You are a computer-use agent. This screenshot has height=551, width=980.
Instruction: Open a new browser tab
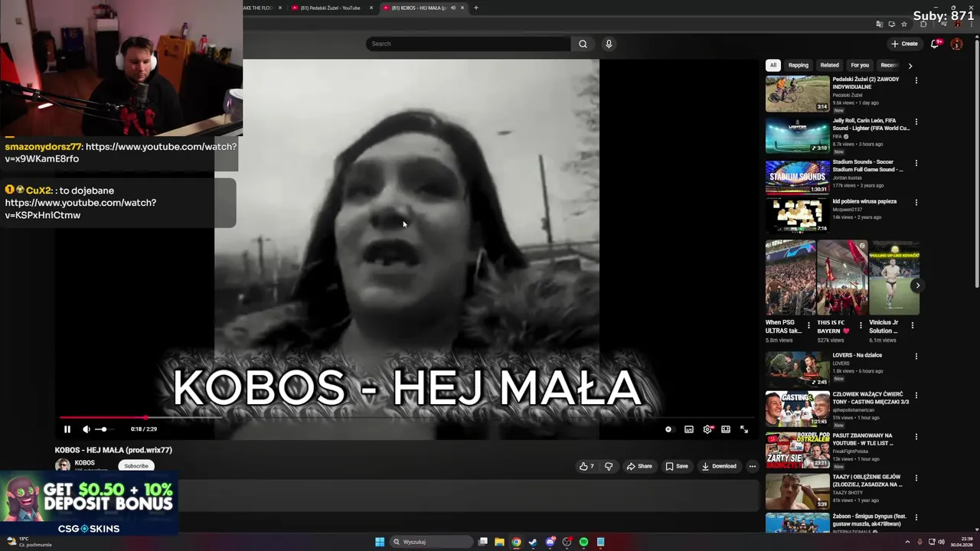(x=475, y=8)
